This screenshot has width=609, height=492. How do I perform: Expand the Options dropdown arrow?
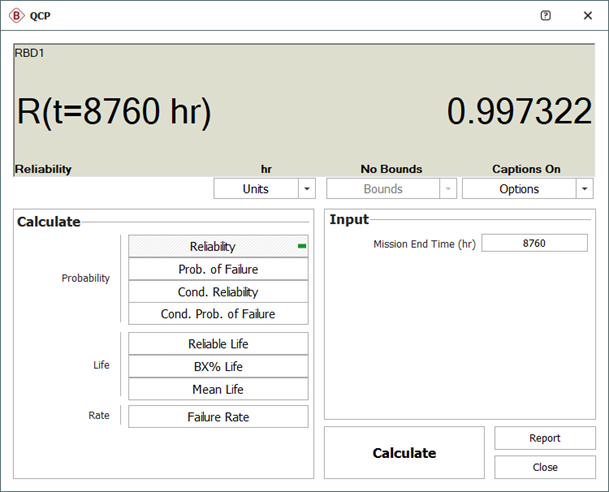pyautogui.click(x=584, y=189)
